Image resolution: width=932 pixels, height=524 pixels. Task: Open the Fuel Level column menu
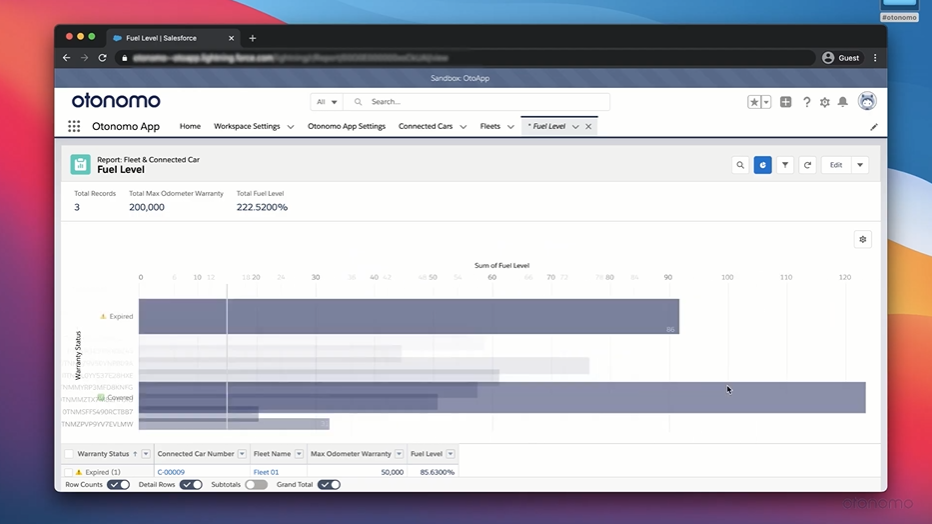451,454
